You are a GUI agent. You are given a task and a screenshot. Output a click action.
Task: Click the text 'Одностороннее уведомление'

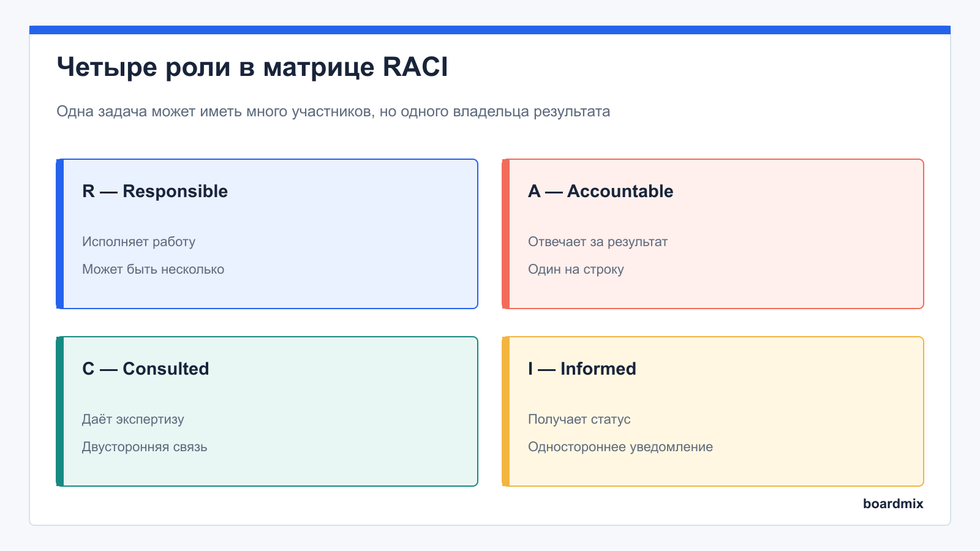point(620,447)
